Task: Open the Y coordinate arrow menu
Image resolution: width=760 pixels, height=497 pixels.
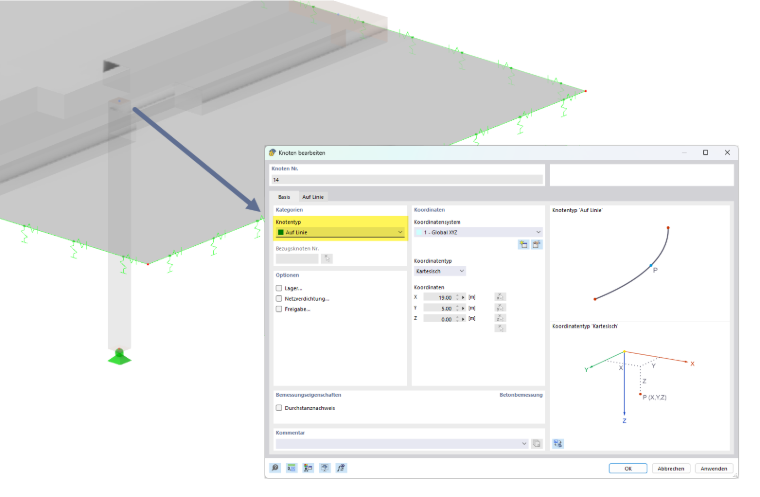Action: coord(463,308)
